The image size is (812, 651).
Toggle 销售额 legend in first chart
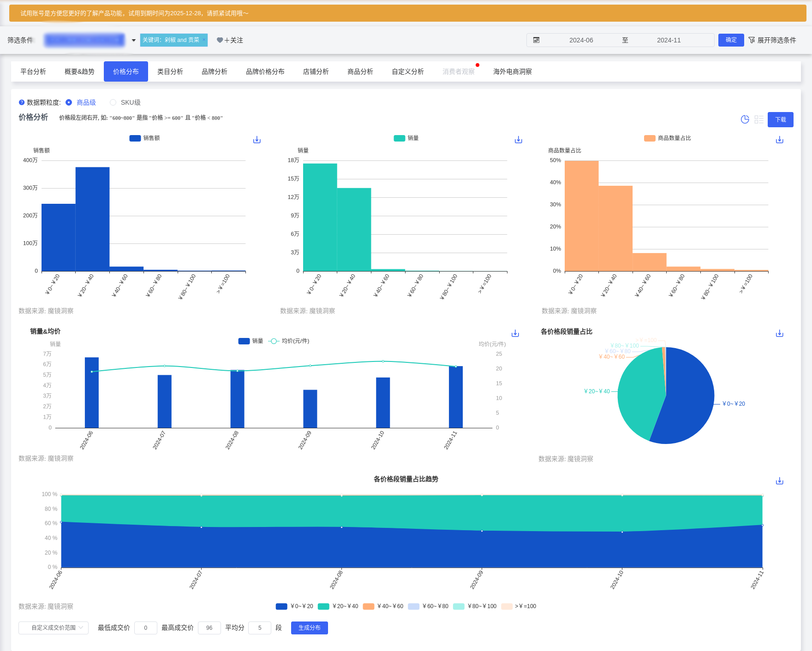click(144, 138)
